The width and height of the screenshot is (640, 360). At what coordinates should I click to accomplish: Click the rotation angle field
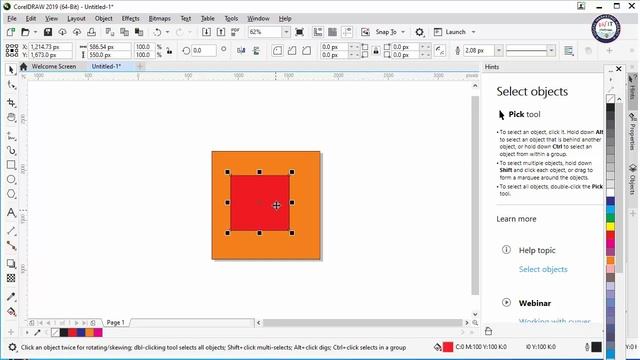[204, 51]
